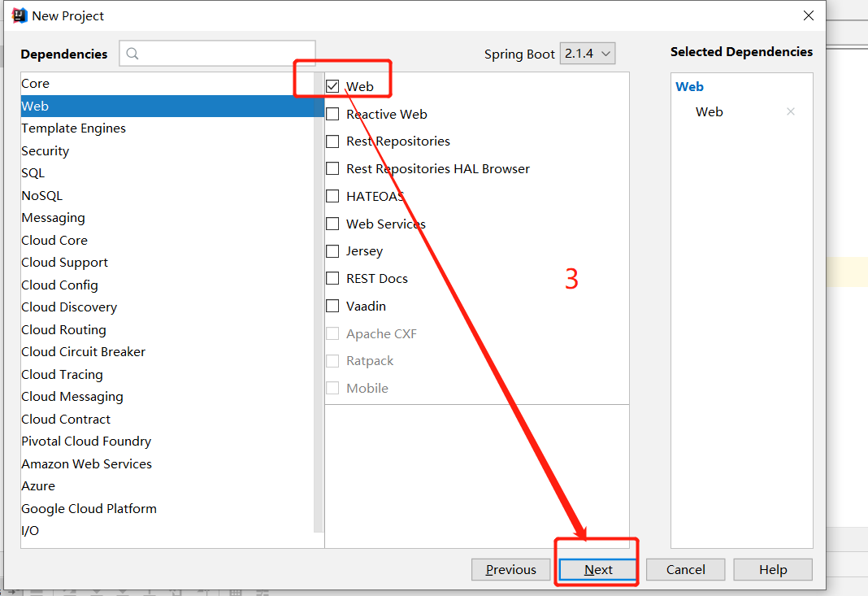The height and width of the screenshot is (596, 868).
Task: Open Amazon Web Services category
Action: coord(167,464)
